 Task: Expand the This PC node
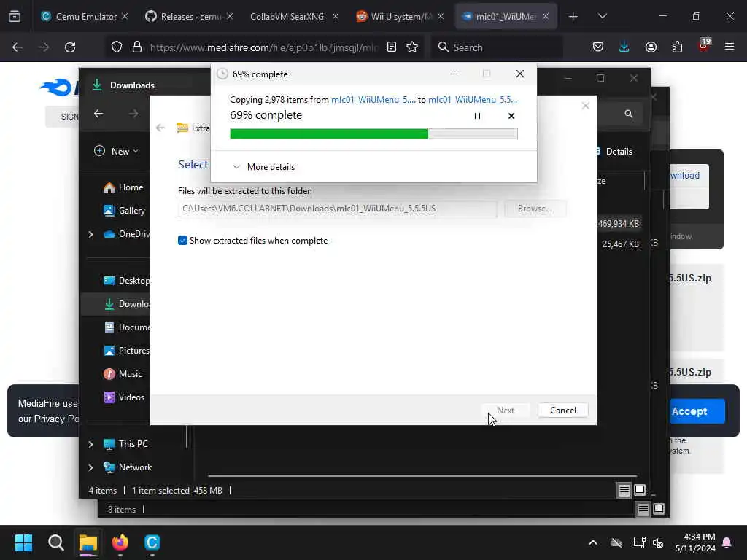90,444
